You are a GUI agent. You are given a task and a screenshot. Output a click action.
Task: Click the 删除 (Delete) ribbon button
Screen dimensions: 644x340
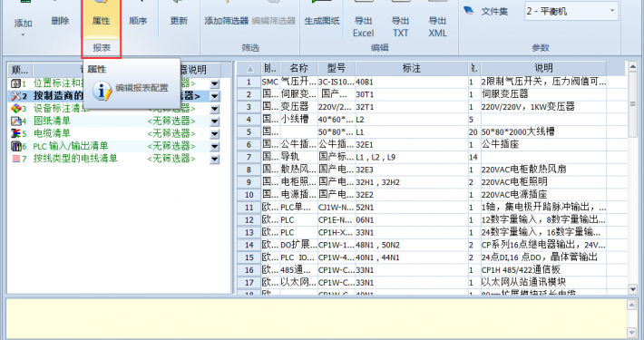click(60, 21)
